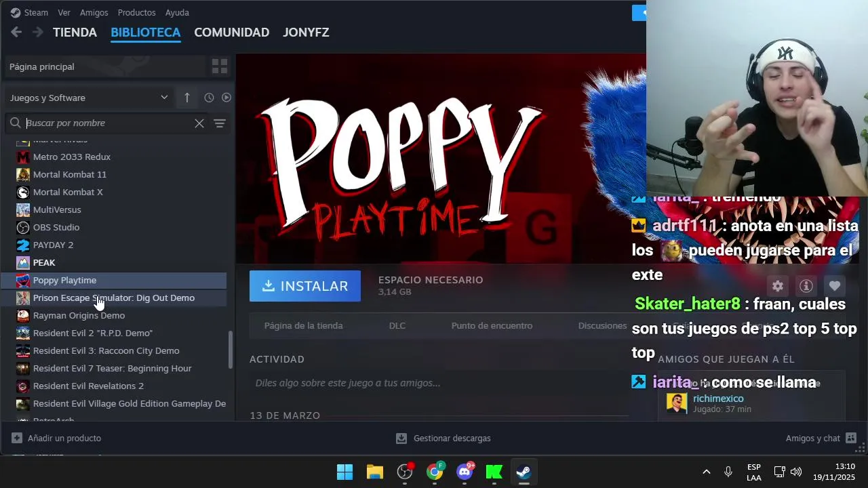This screenshot has width=868, height=488.
Task: Open recent activity clock filter
Action: 209,98
